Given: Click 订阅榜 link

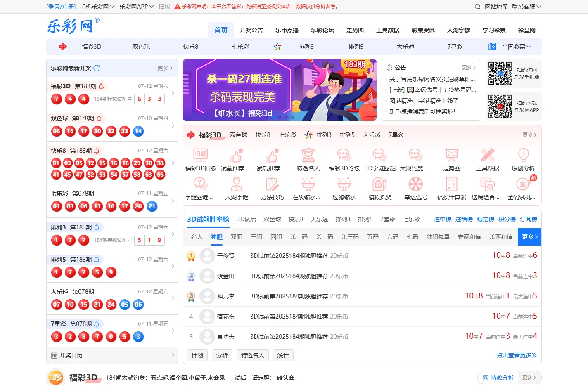Looking at the screenshot, I should pos(529,219).
